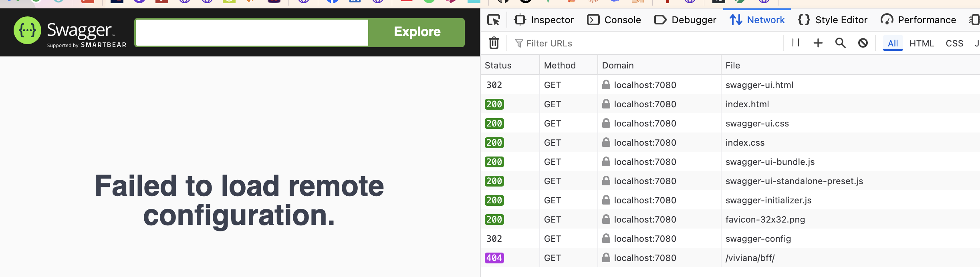This screenshot has width=980, height=277.
Task: Filter requests by CSS type
Action: pyautogui.click(x=954, y=43)
